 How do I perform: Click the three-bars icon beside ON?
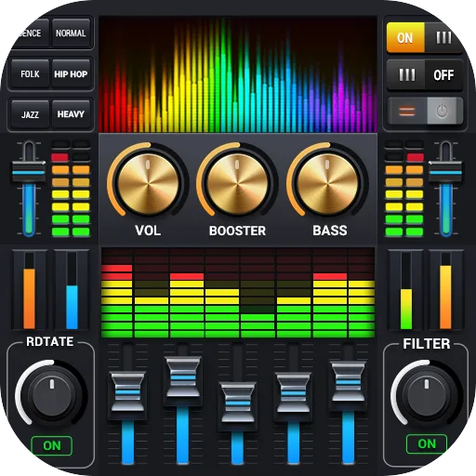coord(443,38)
